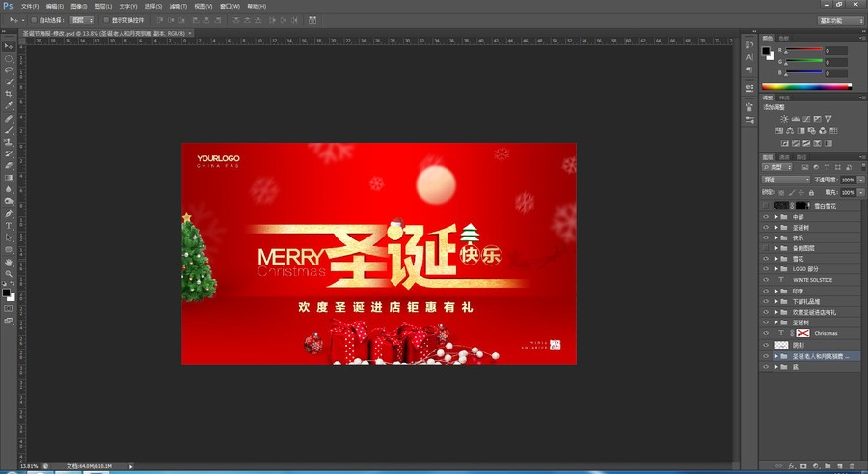Click the Delete layer trash icon

(852, 467)
